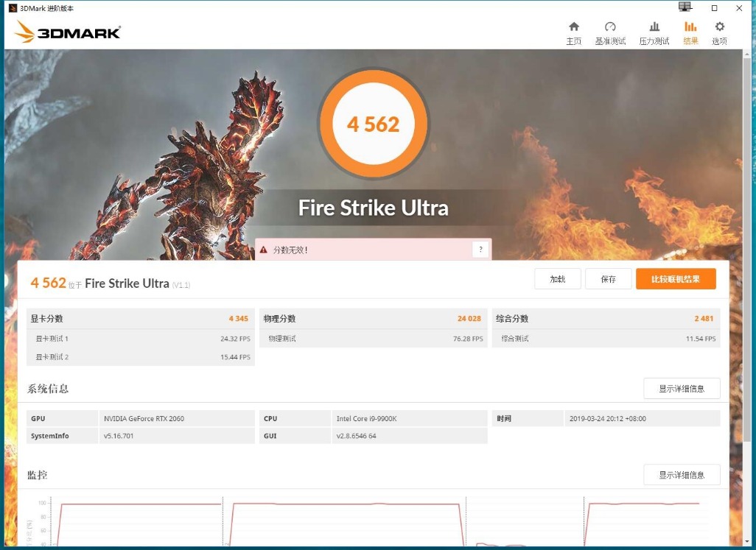Show detailed 监控 monitoring information
This screenshot has width=756, height=550.
click(x=682, y=474)
